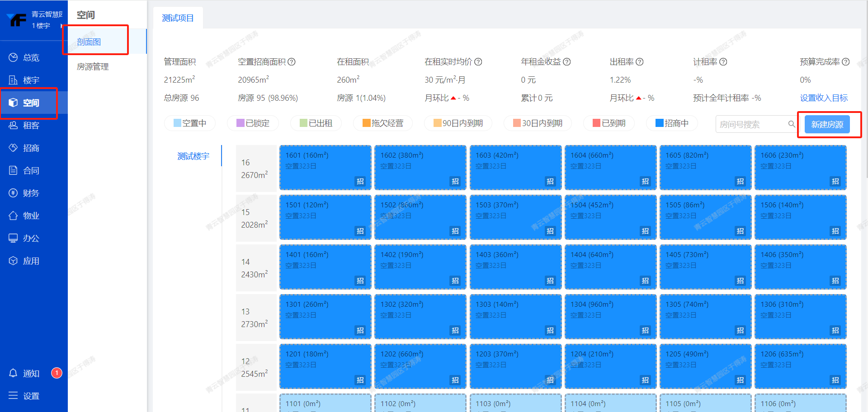Click the search magnifier in room search
Screen dimensions: 868x412
(792, 124)
